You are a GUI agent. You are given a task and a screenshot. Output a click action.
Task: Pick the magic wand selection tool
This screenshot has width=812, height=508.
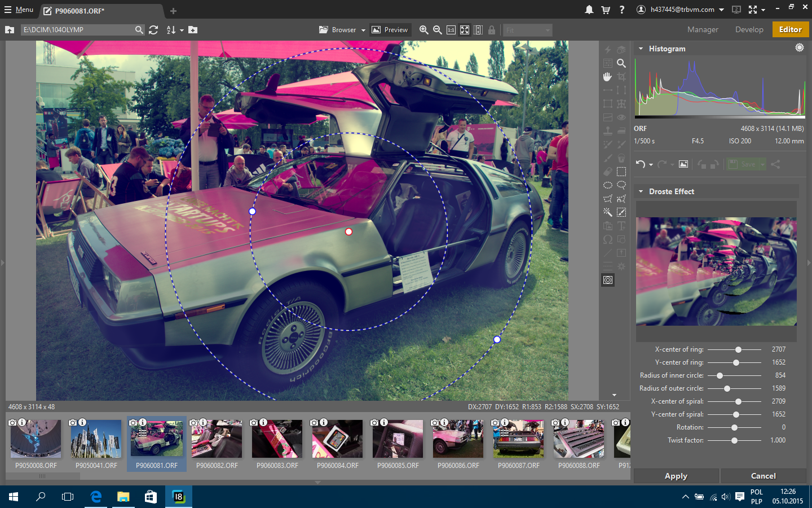point(607,212)
